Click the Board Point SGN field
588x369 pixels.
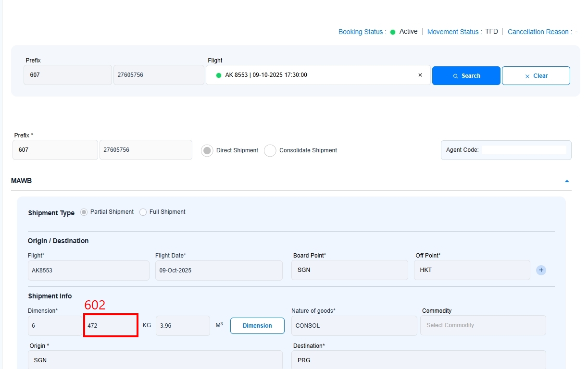pyautogui.click(x=350, y=270)
